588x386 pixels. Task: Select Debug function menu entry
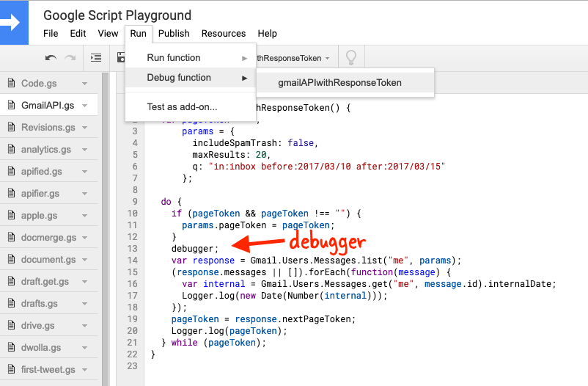pyautogui.click(x=191, y=78)
